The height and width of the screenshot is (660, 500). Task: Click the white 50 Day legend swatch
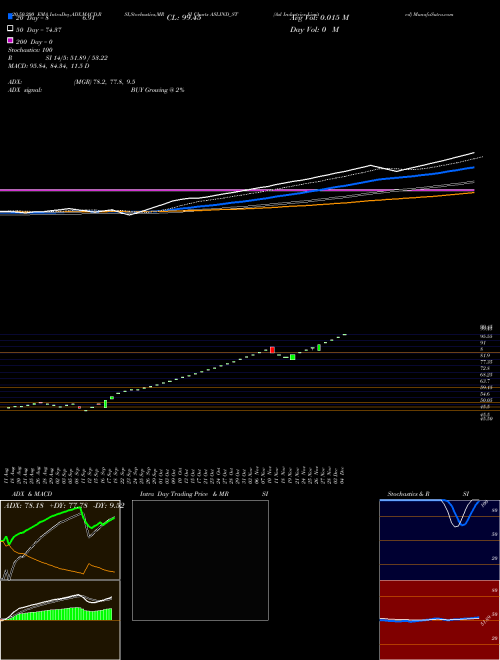[10, 29]
